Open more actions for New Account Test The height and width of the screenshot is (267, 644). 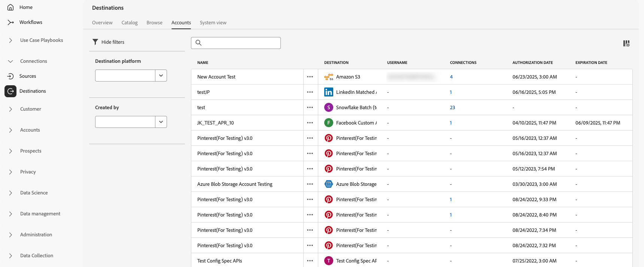point(310,77)
